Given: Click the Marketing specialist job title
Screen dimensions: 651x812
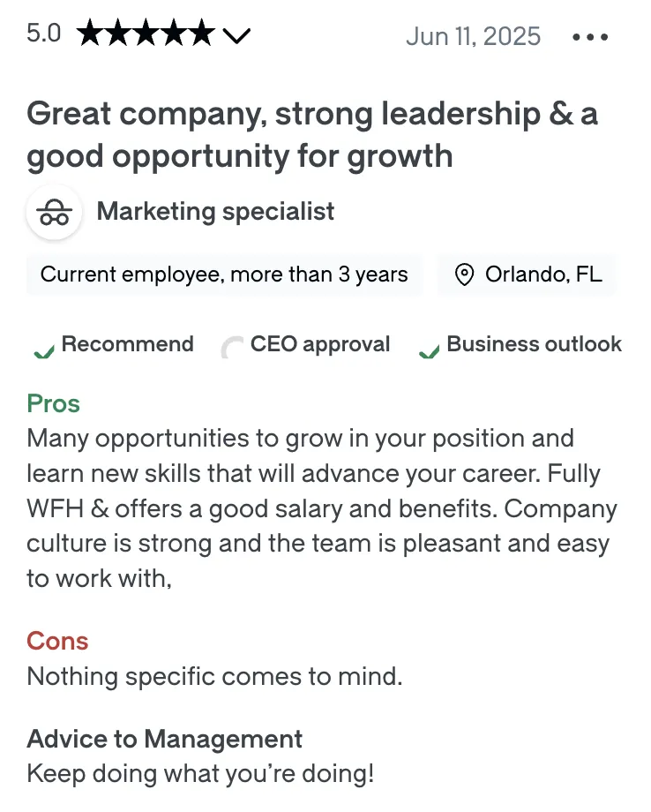Looking at the screenshot, I should coord(215,211).
